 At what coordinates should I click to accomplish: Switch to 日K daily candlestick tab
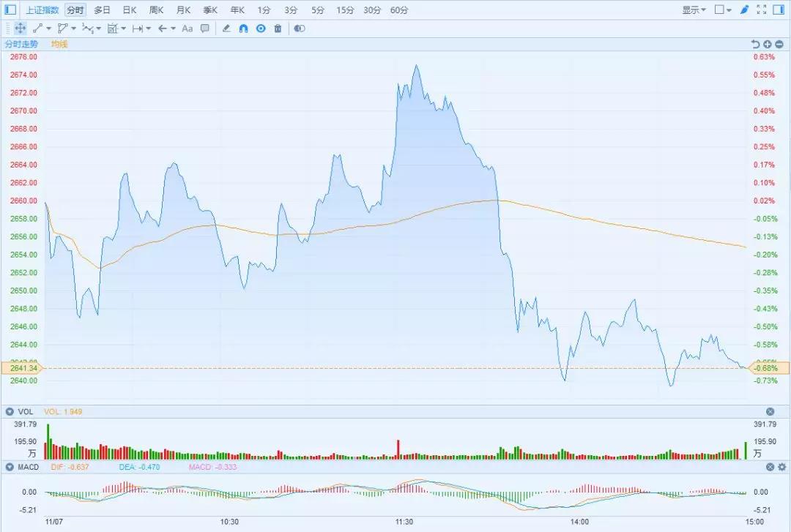pos(130,10)
